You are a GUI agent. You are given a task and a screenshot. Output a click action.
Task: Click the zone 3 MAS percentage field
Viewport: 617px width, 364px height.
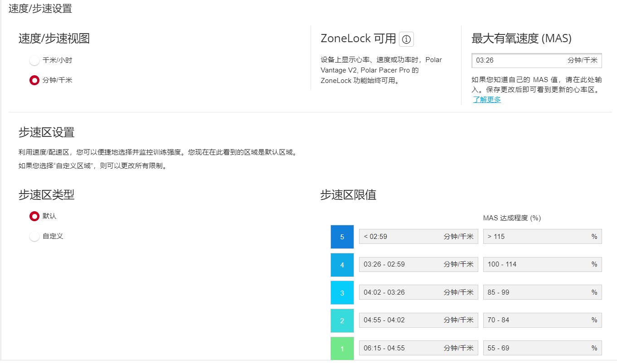(542, 292)
